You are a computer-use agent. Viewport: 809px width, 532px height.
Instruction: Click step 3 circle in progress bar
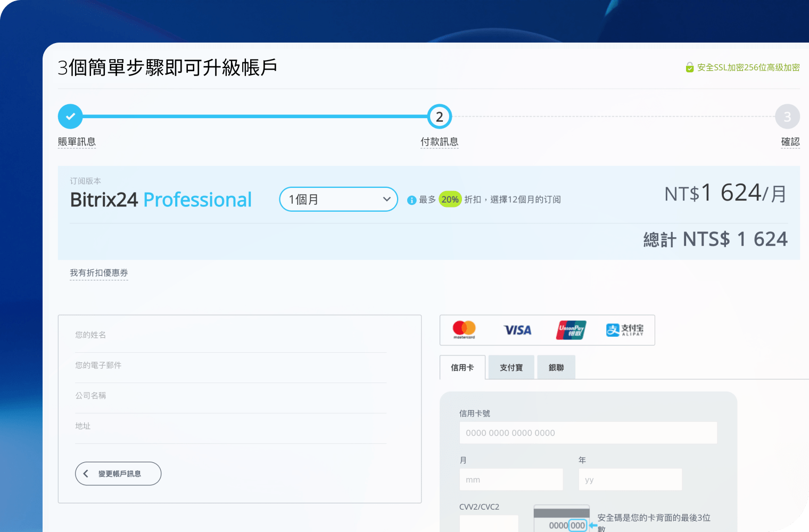788,117
